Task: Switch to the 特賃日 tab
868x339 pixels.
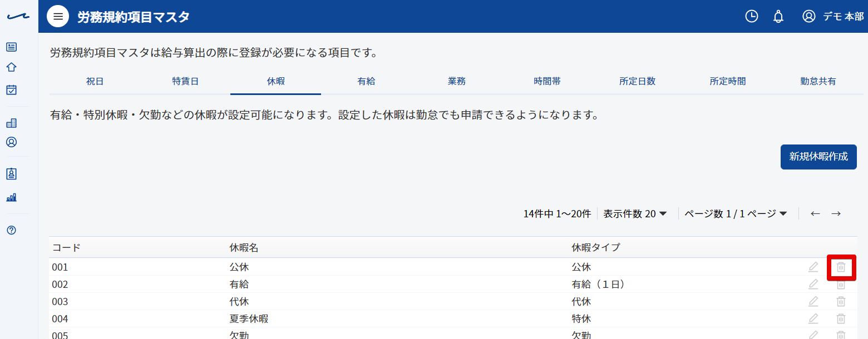Action: click(185, 81)
